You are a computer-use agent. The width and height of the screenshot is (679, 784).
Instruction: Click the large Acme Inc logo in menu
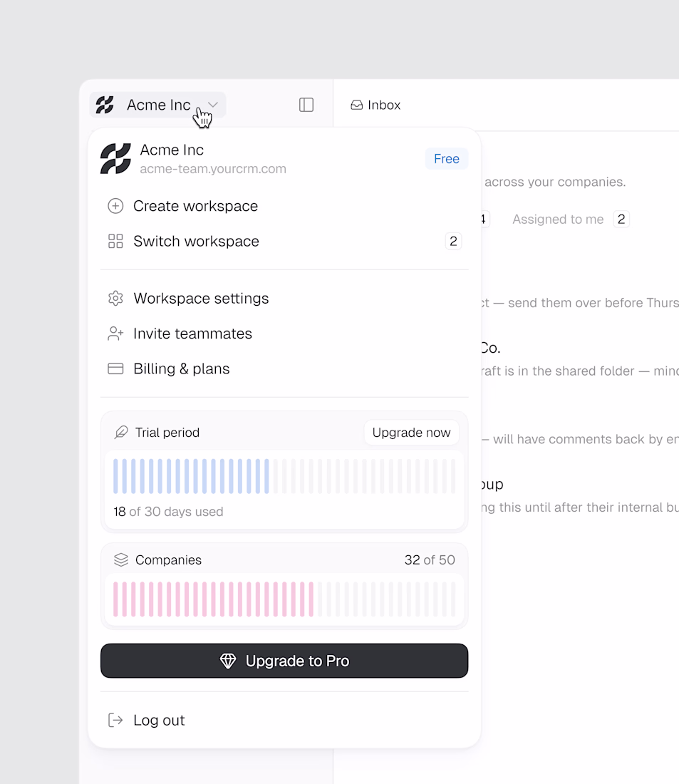(115, 158)
